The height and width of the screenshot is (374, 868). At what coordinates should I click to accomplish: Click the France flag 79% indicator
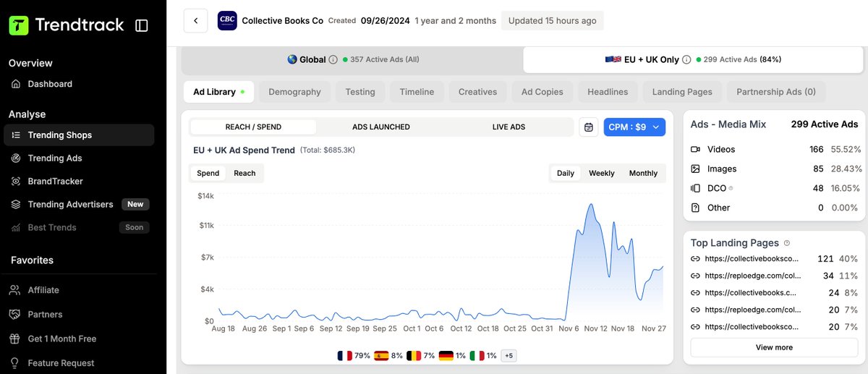[354, 356]
